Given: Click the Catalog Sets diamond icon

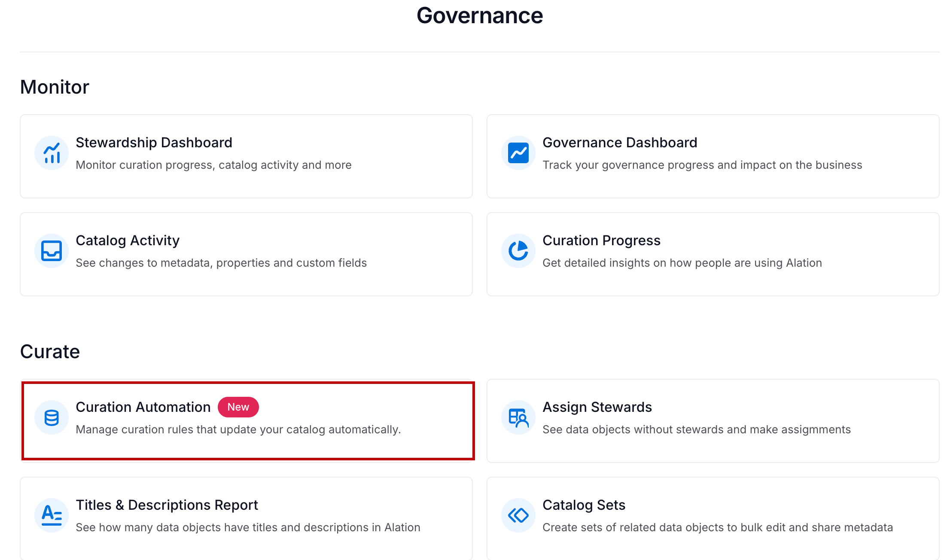Looking at the screenshot, I should click(518, 515).
